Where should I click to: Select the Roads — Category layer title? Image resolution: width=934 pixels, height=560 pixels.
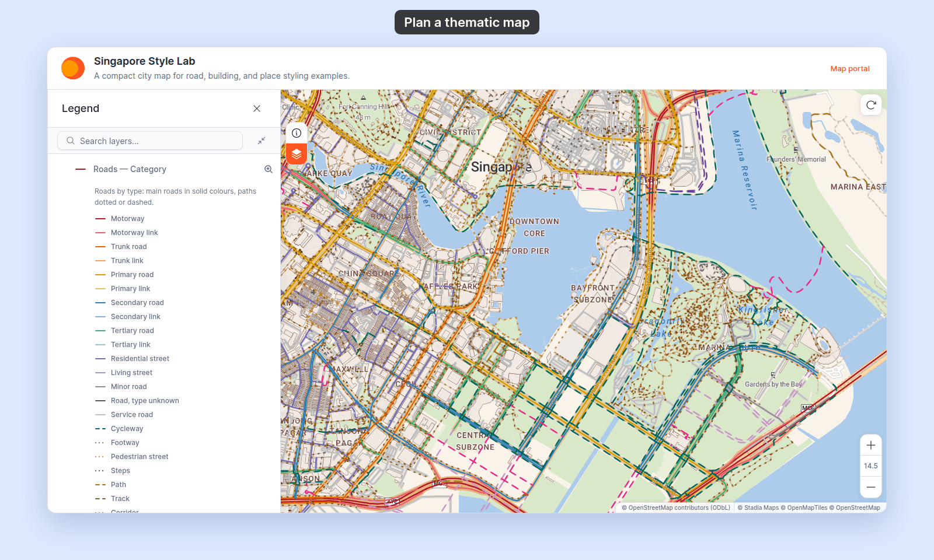tap(130, 169)
